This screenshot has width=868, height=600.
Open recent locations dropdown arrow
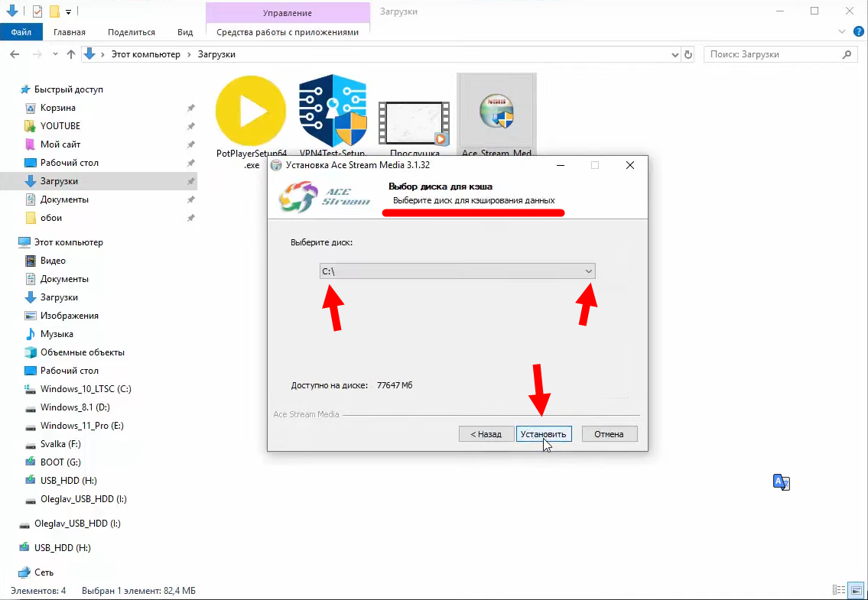(x=55, y=54)
